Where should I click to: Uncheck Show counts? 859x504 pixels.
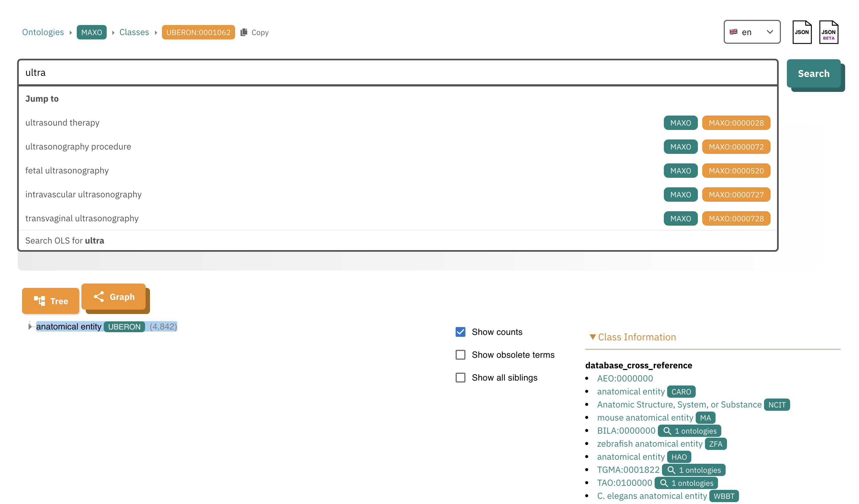tap(460, 332)
